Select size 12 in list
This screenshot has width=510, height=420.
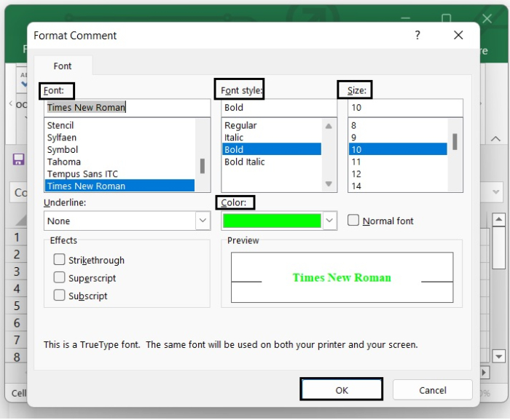click(x=398, y=174)
